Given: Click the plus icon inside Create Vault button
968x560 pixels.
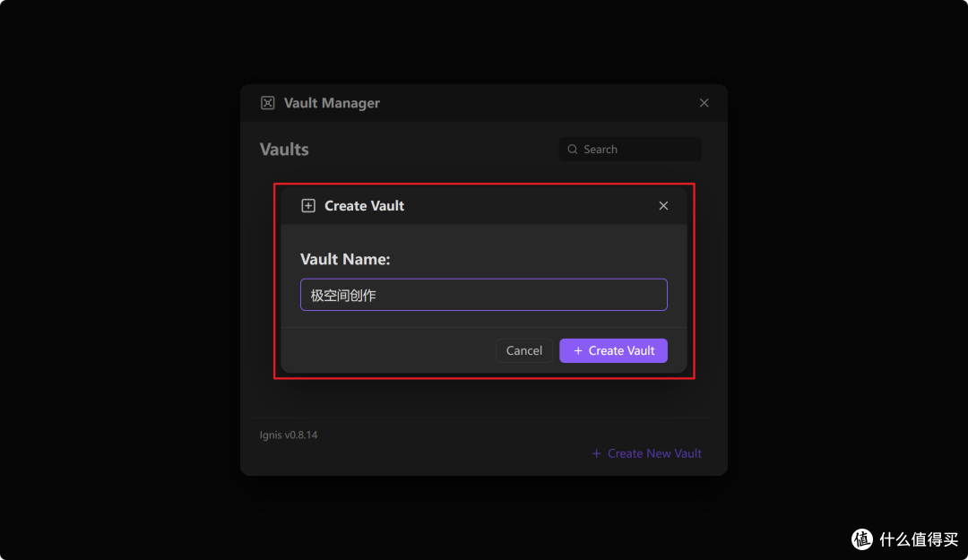Looking at the screenshot, I should [578, 350].
